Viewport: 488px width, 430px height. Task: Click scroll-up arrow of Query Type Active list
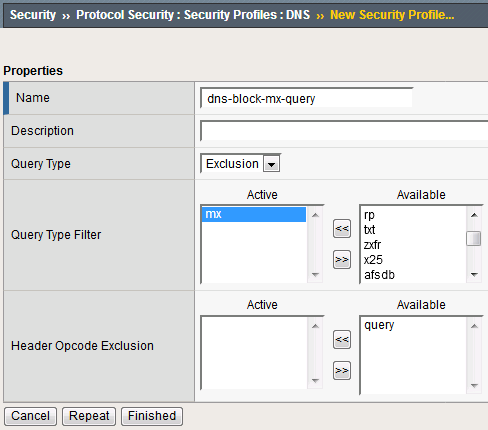(315, 215)
